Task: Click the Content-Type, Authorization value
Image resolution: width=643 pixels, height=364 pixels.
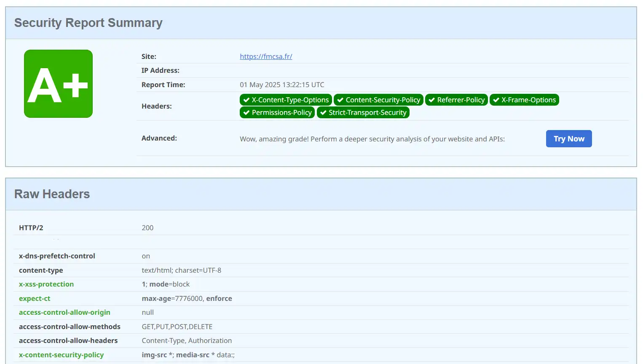Action: [187, 340]
